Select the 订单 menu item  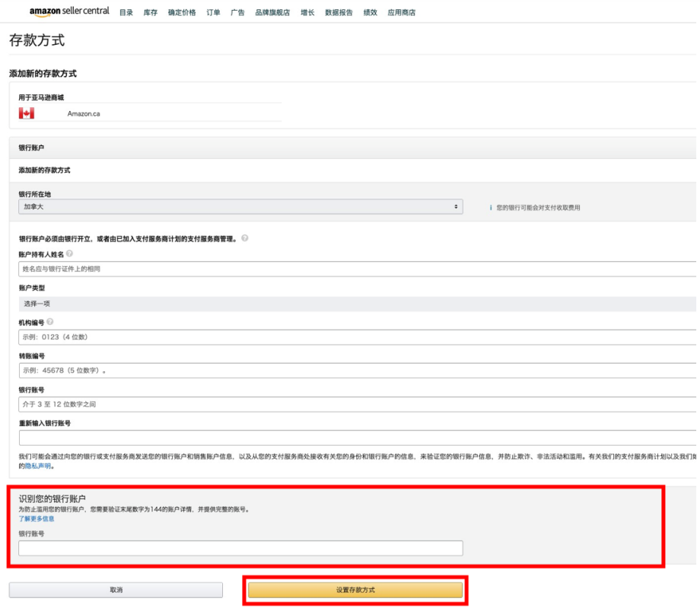coord(213,12)
